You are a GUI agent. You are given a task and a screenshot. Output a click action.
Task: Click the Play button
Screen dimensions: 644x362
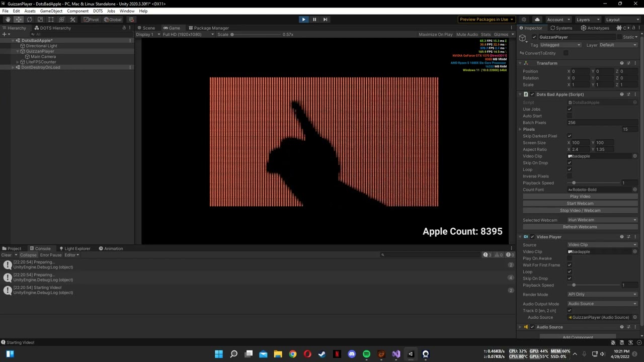tap(303, 20)
